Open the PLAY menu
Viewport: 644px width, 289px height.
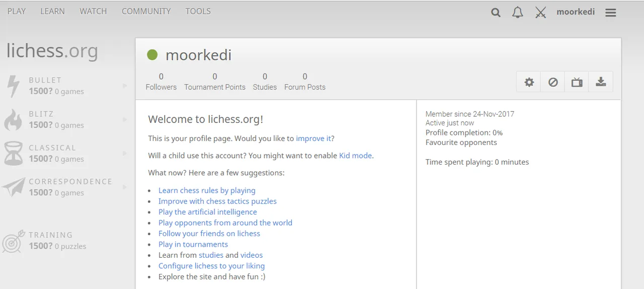pos(17,11)
